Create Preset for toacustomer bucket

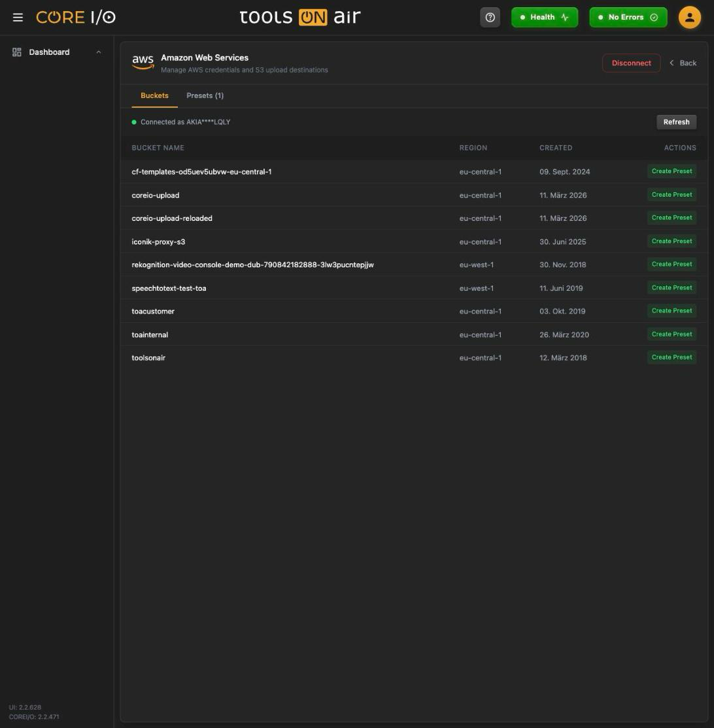pyautogui.click(x=671, y=310)
